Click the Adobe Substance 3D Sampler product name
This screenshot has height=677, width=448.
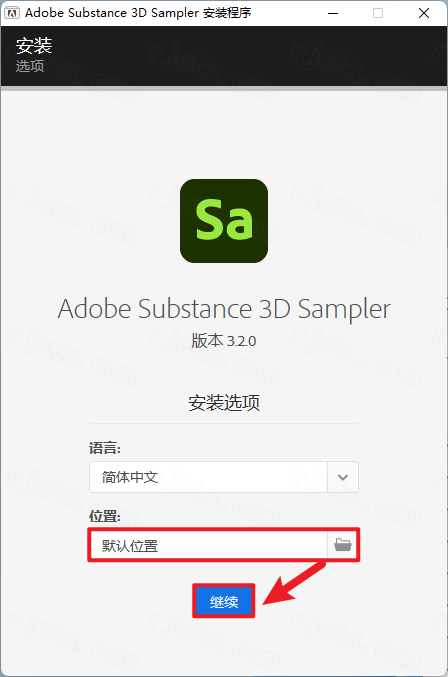coord(224,309)
